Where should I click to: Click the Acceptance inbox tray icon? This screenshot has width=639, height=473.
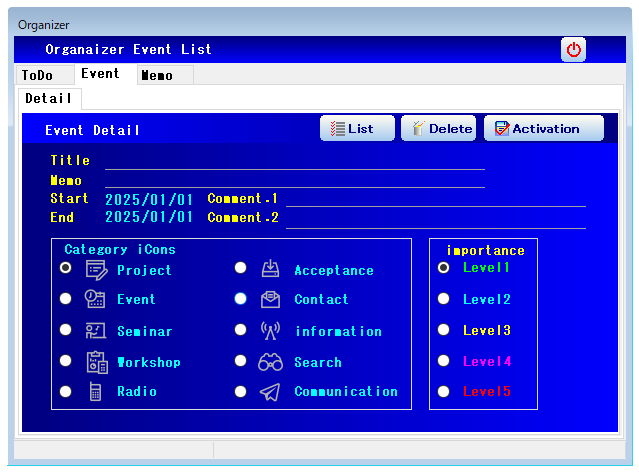tap(270, 268)
